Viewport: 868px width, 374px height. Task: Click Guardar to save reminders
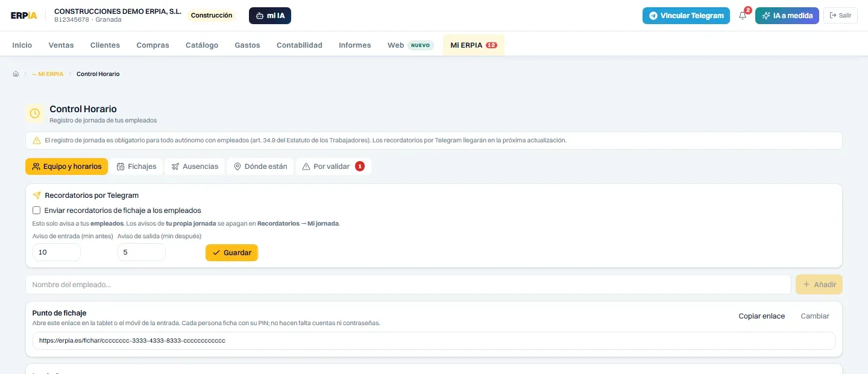tap(231, 253)
